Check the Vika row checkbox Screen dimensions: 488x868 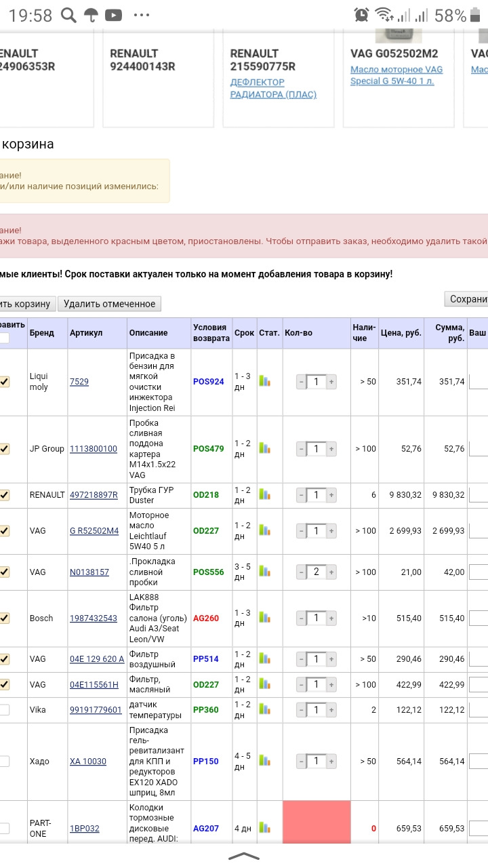[x=4, y=710]
